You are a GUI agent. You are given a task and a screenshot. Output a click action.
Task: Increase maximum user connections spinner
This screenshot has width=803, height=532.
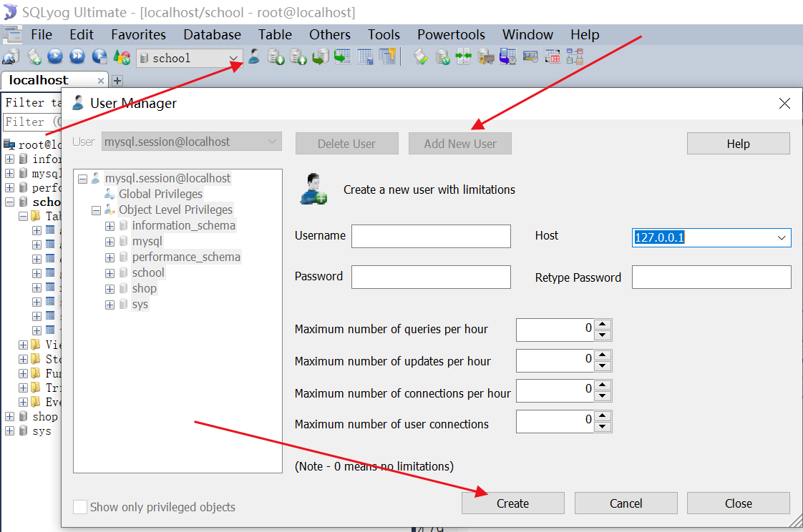pos(603,416)
